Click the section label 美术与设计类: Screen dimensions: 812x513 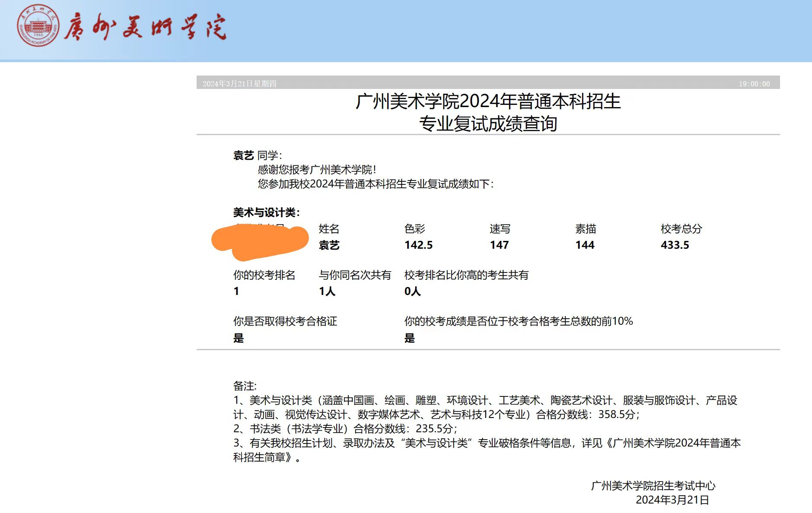coord(267,212)
